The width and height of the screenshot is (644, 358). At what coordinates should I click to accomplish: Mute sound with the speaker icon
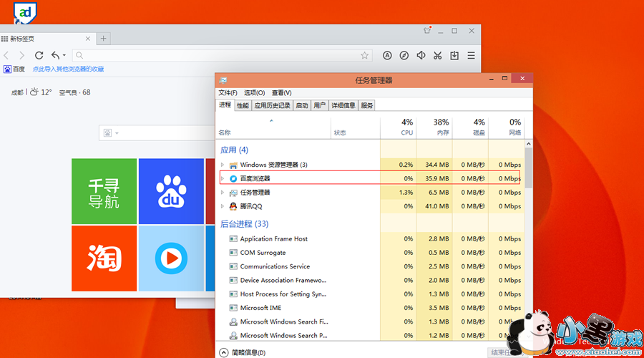[421, 55]
